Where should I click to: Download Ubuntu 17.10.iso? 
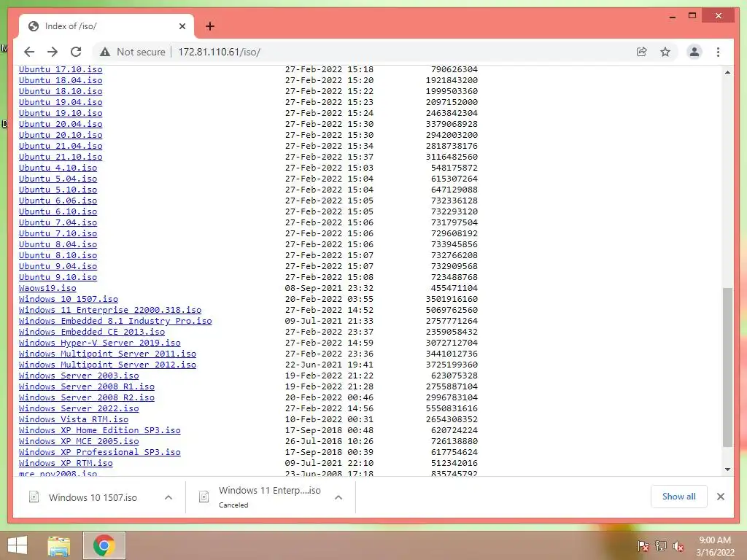(61, 69)
